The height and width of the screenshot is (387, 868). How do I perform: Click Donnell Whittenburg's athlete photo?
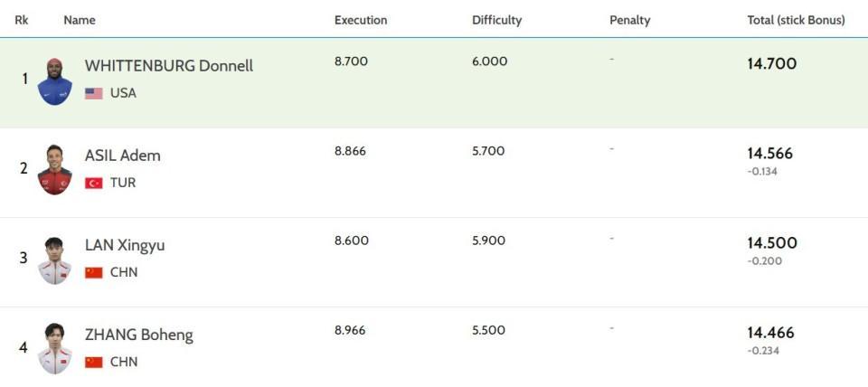(x=55, y=81)
